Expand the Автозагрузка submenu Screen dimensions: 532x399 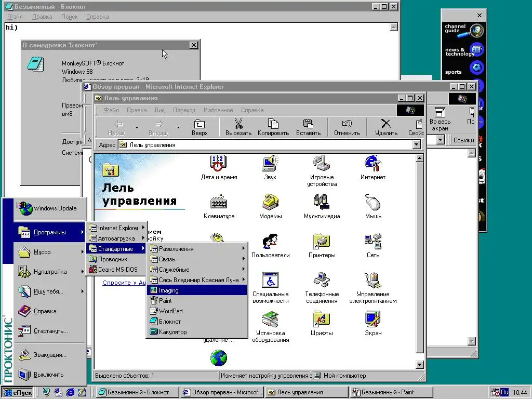[117, 238]
